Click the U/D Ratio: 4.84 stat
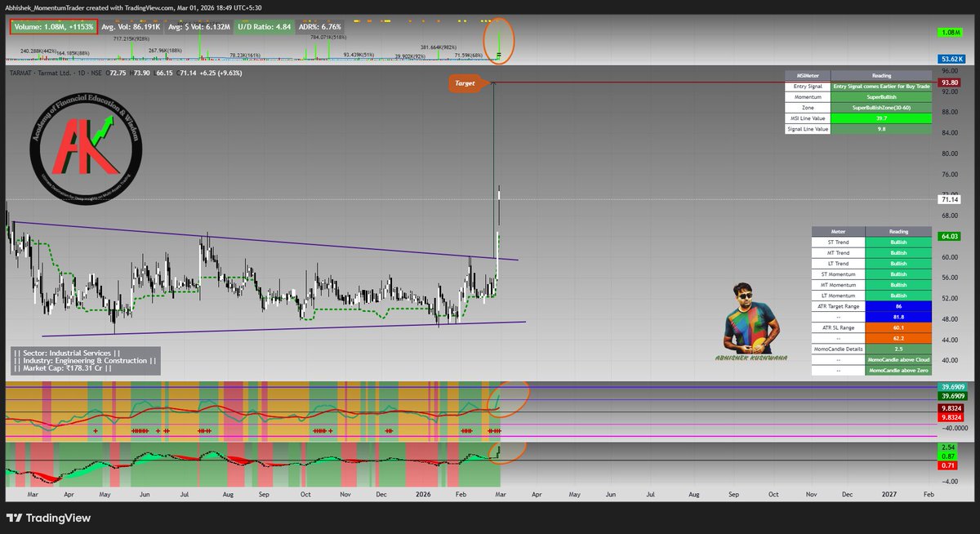The width and height of the screenshot is (980, 534). (x=266, y=26)
